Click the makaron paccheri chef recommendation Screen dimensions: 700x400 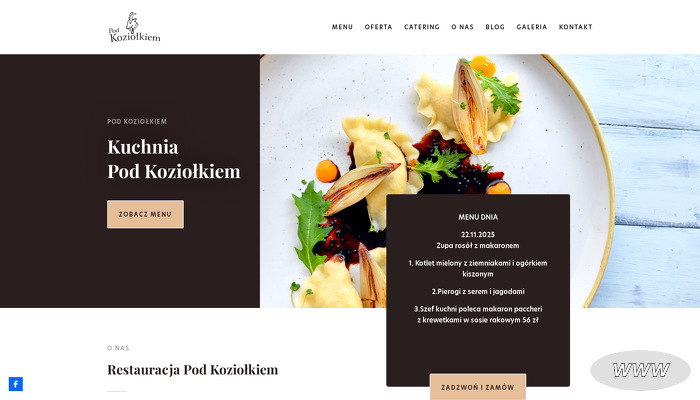click(x=478, y=314)
